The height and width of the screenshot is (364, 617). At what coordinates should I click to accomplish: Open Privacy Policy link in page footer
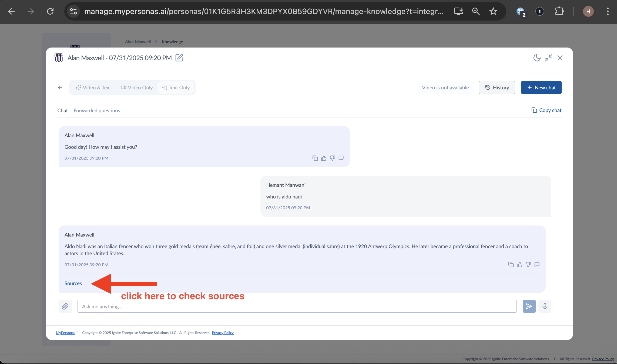pyautogui.click(x=603, y=359)
